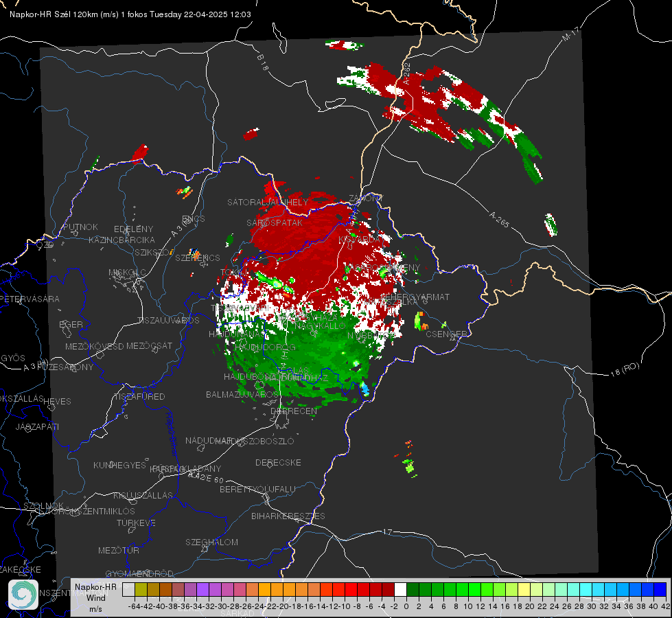
Task: Select the A-265 road label
Action: point(499,220)
